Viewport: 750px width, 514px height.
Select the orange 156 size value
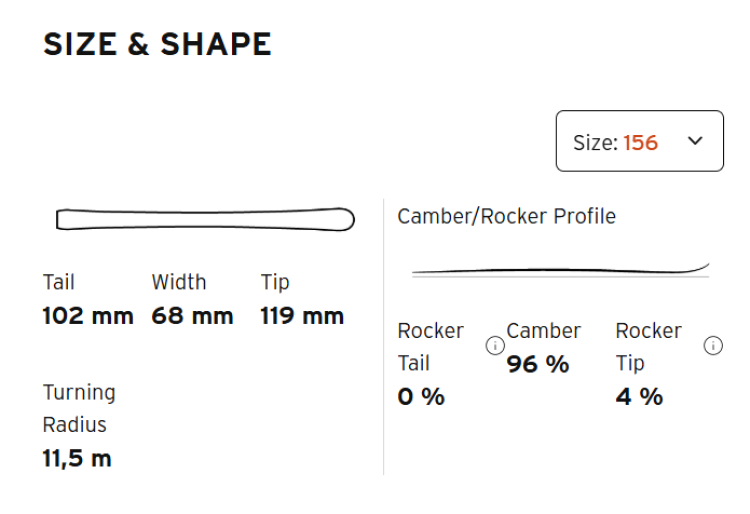641,142
